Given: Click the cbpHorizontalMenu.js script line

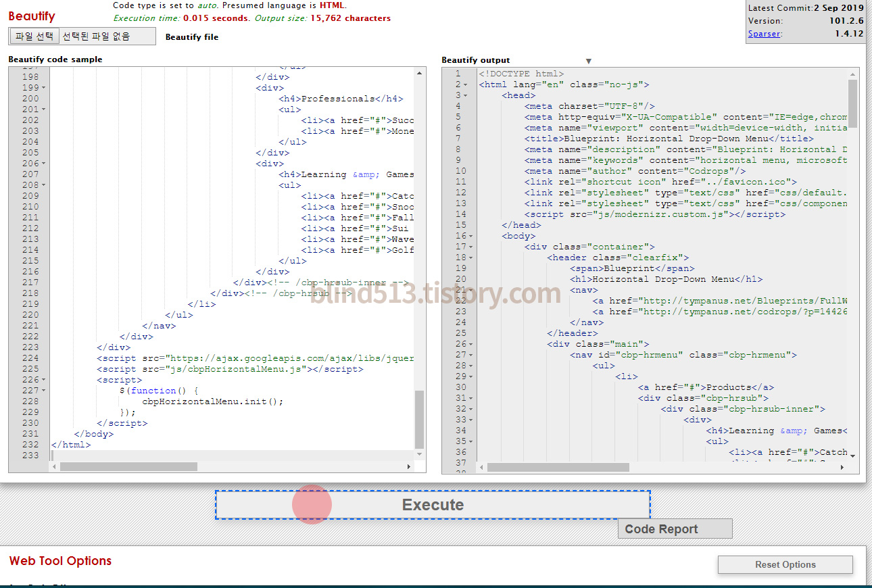Looking at the screenshot, I should click(x=230, y=369).
